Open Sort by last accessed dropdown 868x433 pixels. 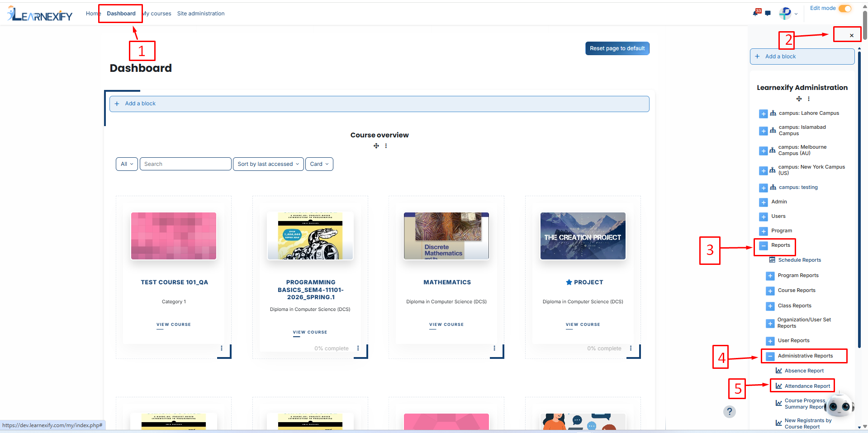tap(268, 164)
